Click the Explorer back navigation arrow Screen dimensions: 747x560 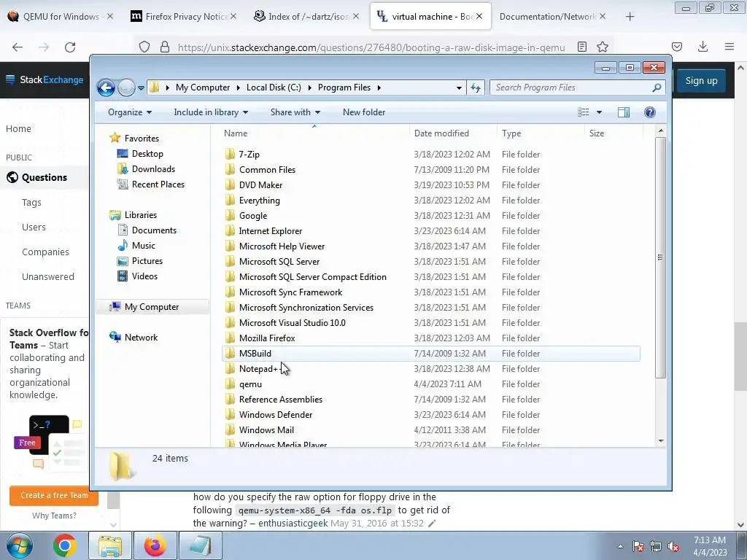pos(106,87)
